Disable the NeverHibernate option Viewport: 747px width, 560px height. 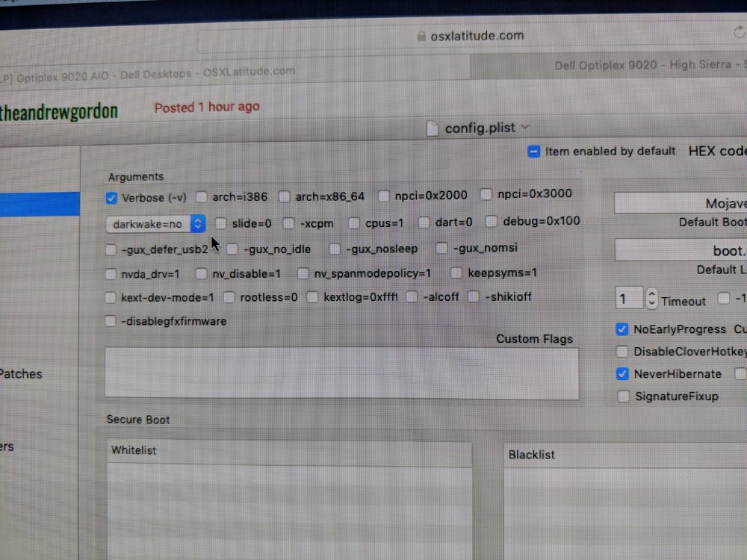point(622,373)
